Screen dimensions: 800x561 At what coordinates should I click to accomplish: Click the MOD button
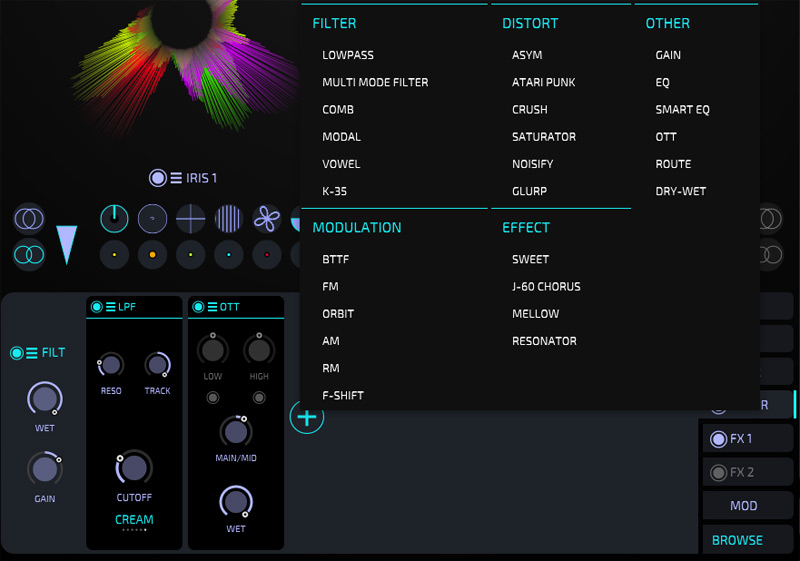point(744,506)
